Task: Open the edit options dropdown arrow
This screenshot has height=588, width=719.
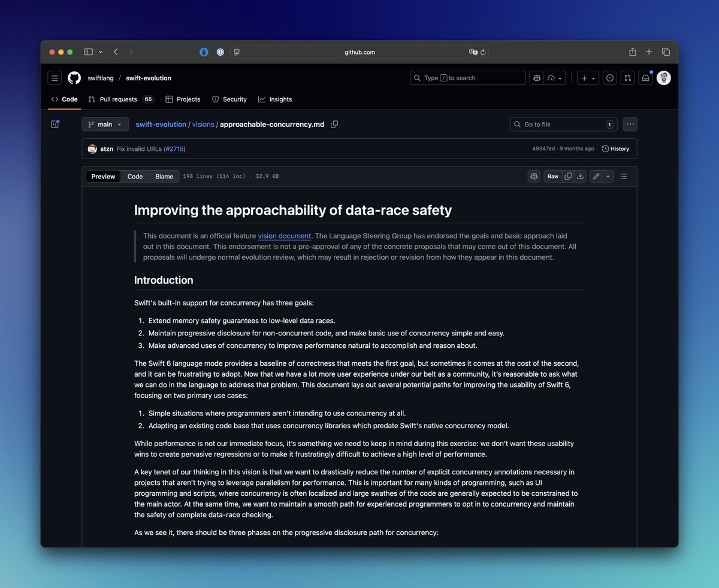Action: click(606, 176)
